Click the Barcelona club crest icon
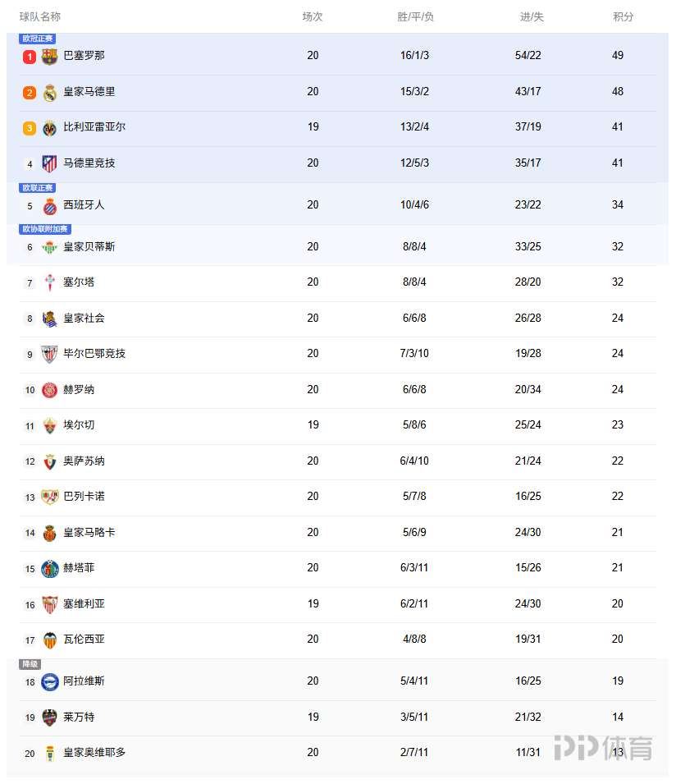This screenshot has height=784, width=676. 49,56
